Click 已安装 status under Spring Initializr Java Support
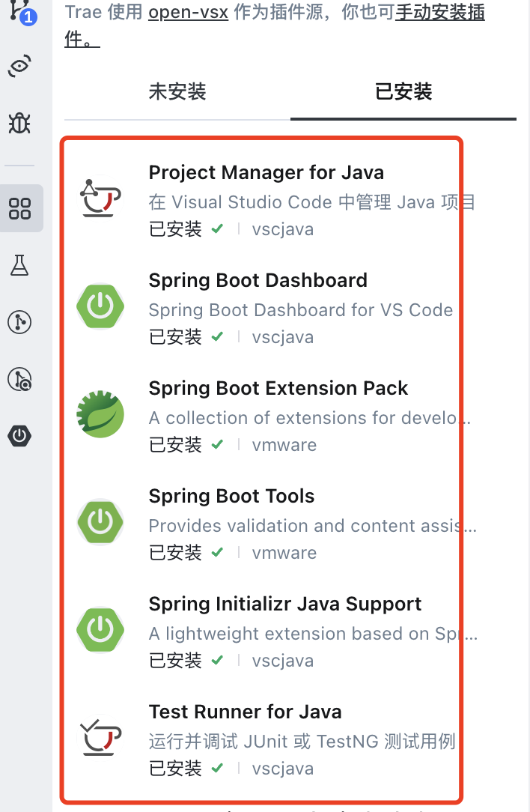Screen dimensions: 530x812 point(175,660)
